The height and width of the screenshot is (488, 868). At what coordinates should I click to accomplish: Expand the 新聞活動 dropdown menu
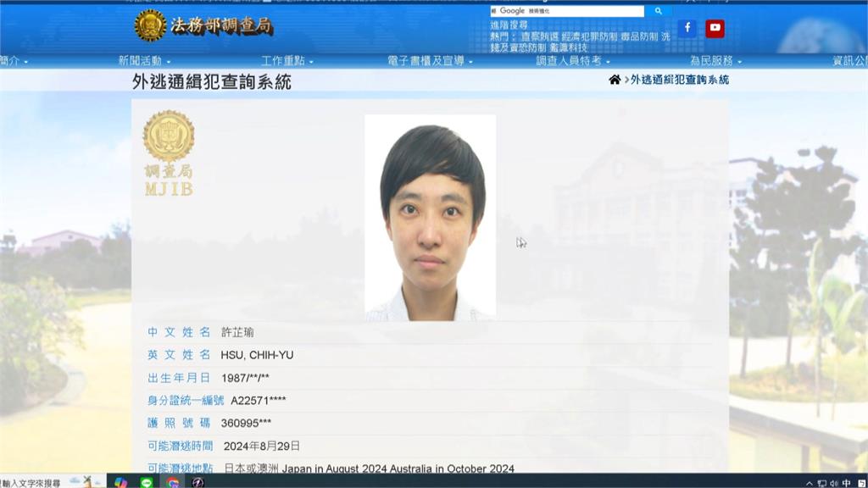point(144,61)
